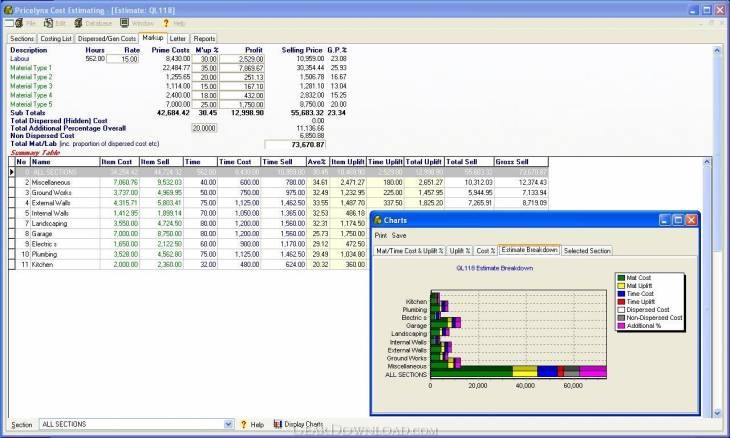
Task: Open the Letter tab
Action: point(177,39)
